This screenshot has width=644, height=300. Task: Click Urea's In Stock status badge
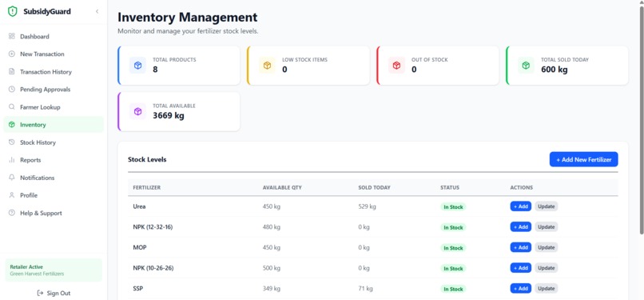coord(453,207)
